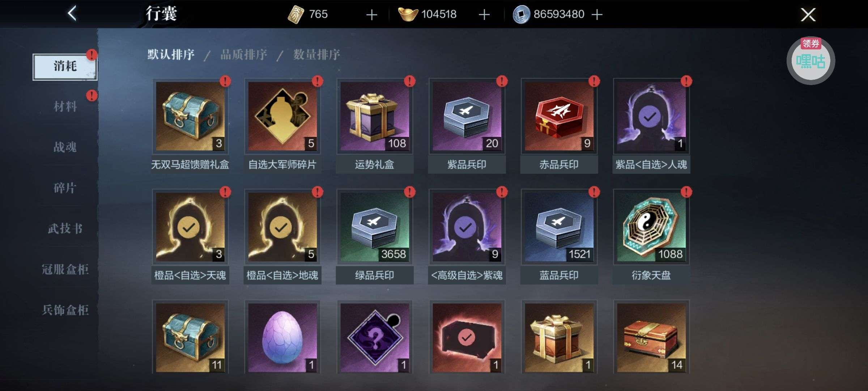Sort inventory by 数量排序

coord(317,55)
